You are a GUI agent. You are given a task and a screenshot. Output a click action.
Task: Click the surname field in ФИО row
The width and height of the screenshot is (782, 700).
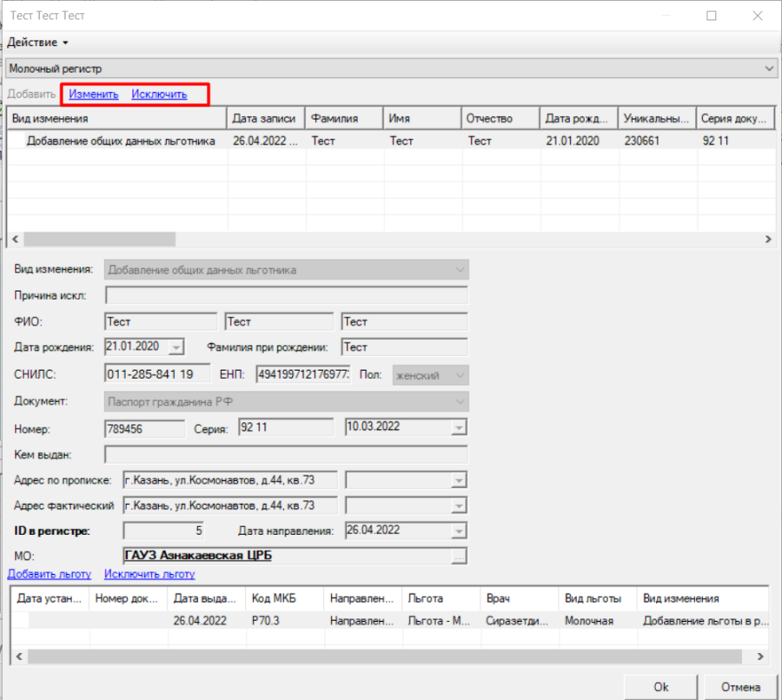[161, 321]
